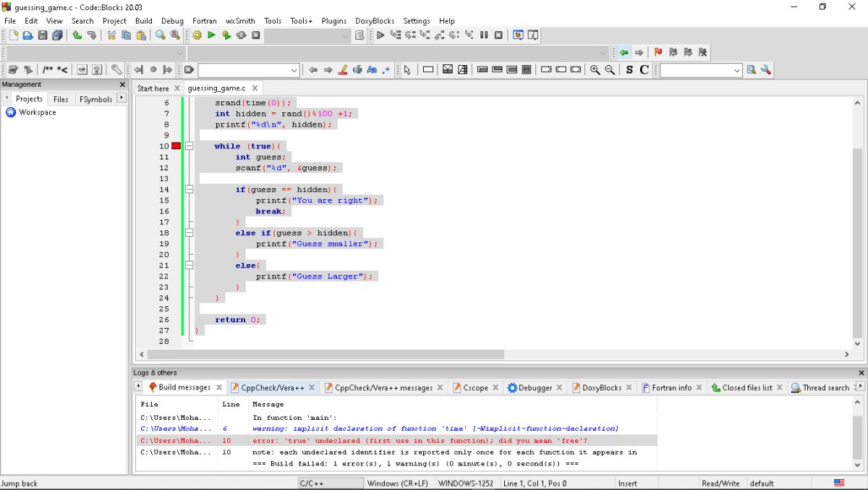Open Find with the magnifier icon
868x490 pixels.
(161, 35)
